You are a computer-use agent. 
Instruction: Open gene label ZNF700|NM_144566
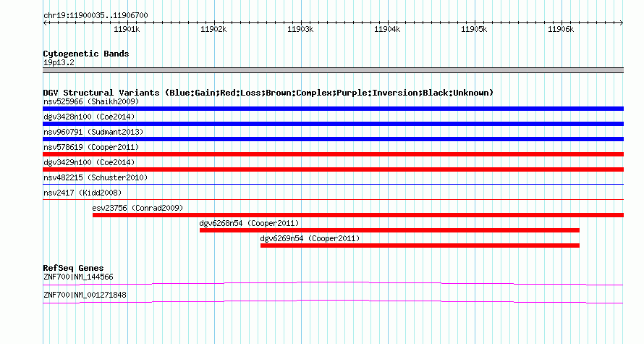click(x=78, y=277)
